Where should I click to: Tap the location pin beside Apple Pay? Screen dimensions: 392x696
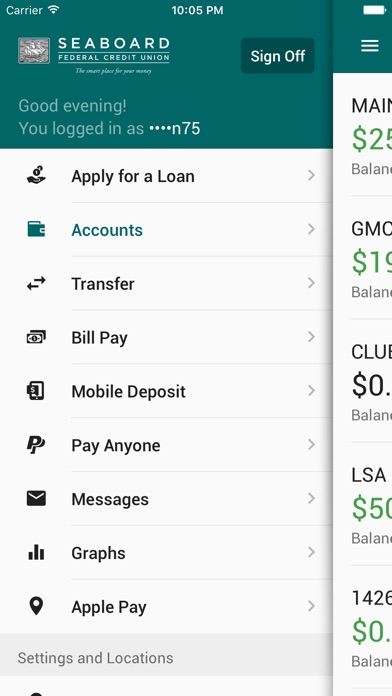coord(36,606)
